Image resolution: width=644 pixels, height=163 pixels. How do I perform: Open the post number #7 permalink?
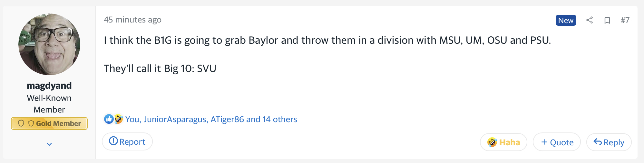tap(625, 20)
